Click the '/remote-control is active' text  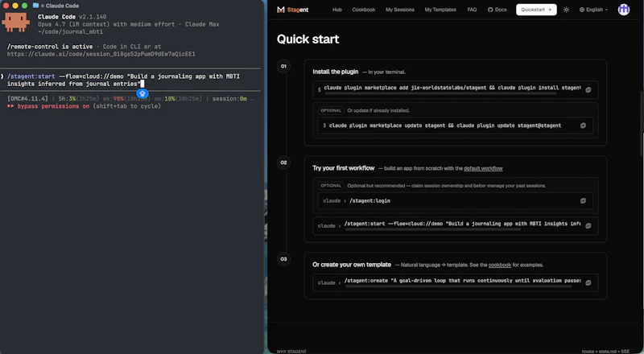[x=50, y=47]
